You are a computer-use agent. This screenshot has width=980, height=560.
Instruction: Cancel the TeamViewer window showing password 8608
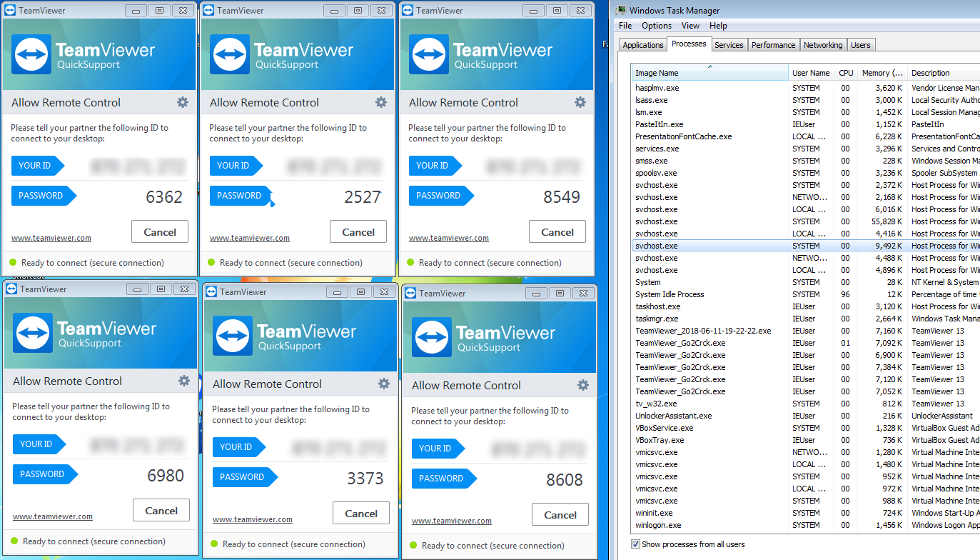tap(560, 514)
